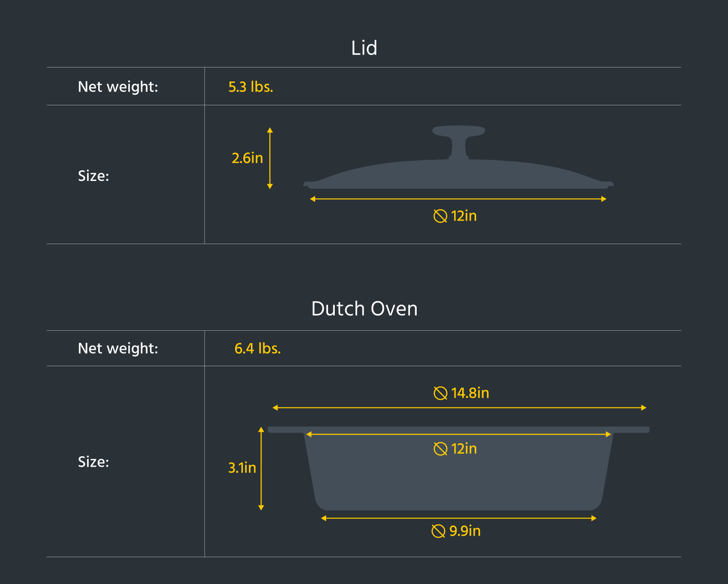Click the diameter icon next to 14.8in
728x584 pixels.
440,393
